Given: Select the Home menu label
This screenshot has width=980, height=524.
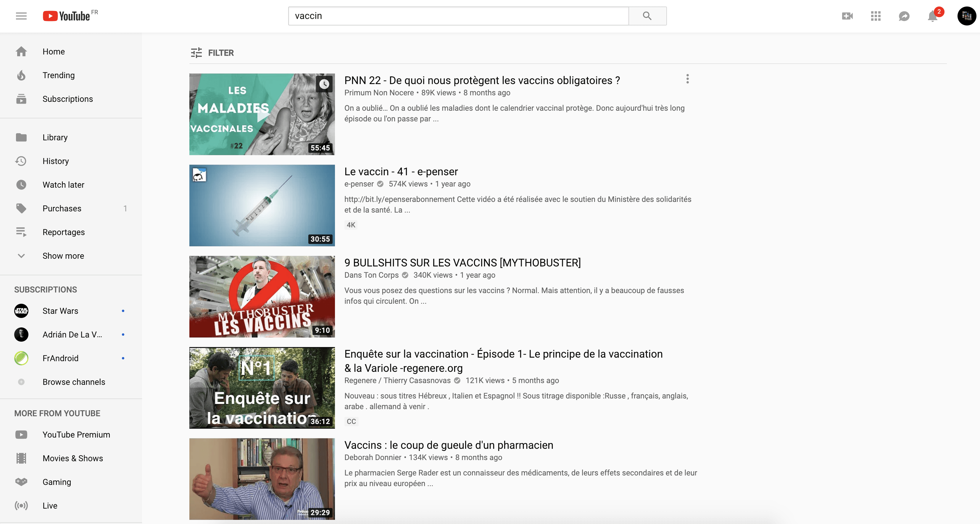Looking at the screenshot, I should [54, 52].
